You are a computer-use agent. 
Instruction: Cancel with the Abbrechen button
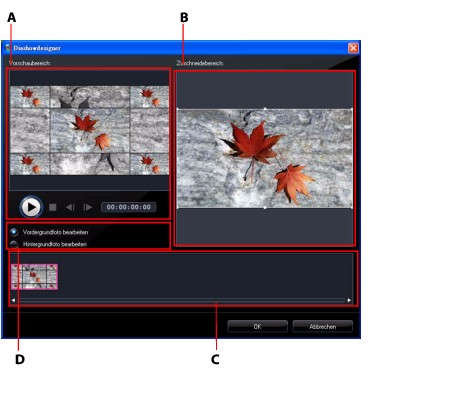coord(322,326)
